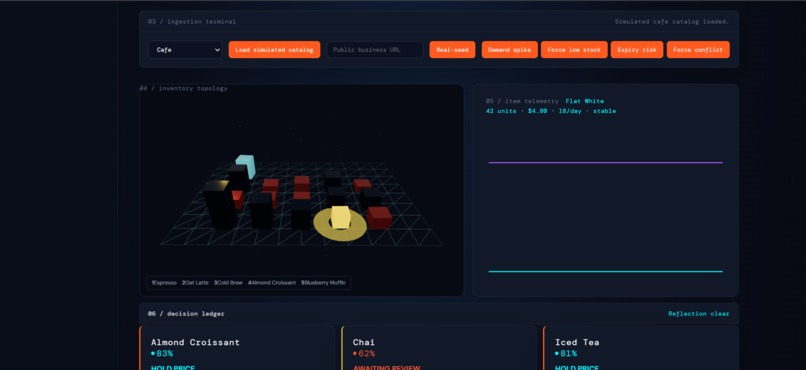The image size is (806, 370).
Task: Click the '42 units · $4.80 · 18/day · stable' telemetry stats line
Action: (x=551, y=111)
